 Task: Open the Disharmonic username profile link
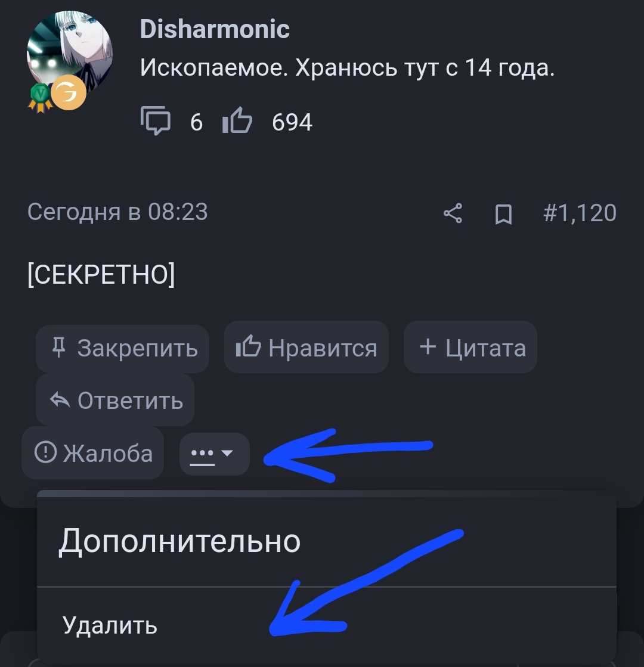pyautogui.click(x=215, y=29)
